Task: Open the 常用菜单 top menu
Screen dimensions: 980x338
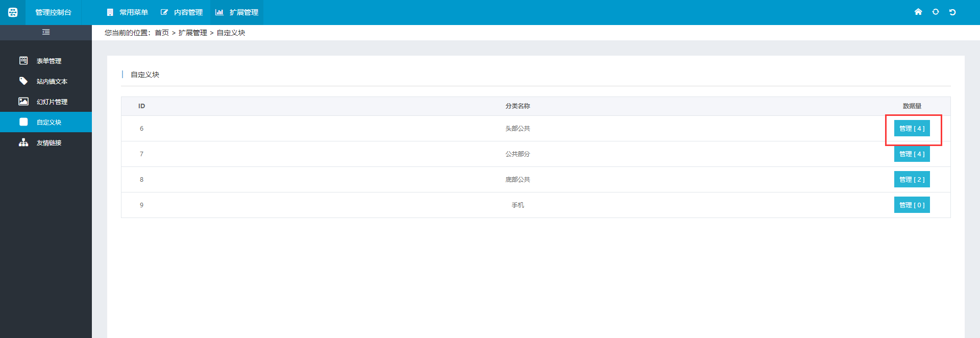Action: click(x=127, y=12)
